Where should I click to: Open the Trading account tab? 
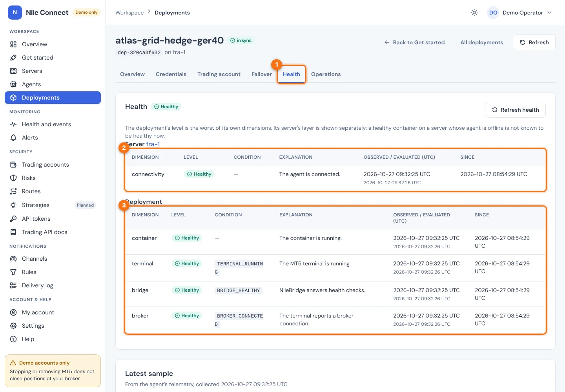[x=219, y=74]
